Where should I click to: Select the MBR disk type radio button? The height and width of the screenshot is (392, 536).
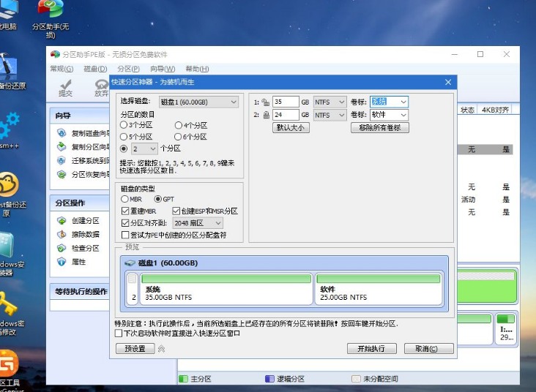point(125,199)
